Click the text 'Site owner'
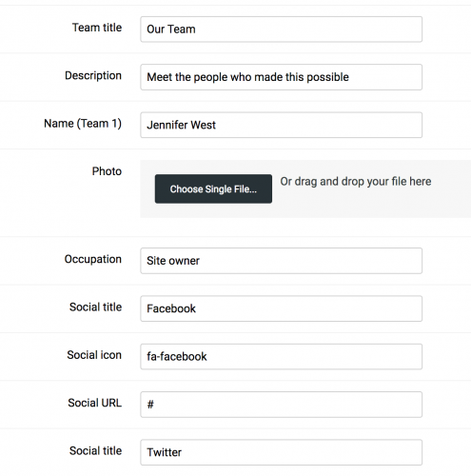471x476 pixels. (173, 261)
